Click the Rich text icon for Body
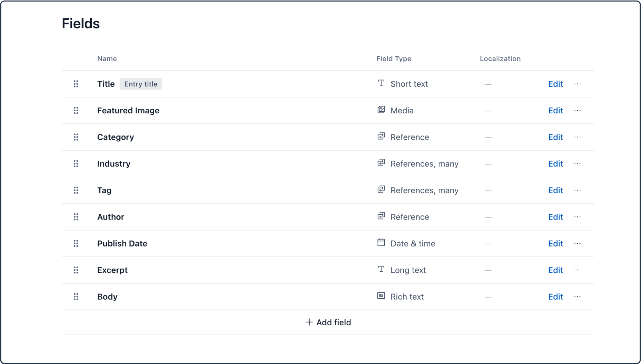The width and height of the screenshot is (641, 364). [381, 296]
